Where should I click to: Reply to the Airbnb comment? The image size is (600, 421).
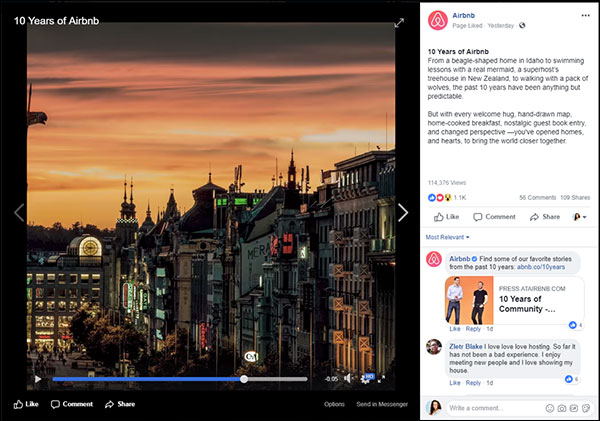pos(473,329)
